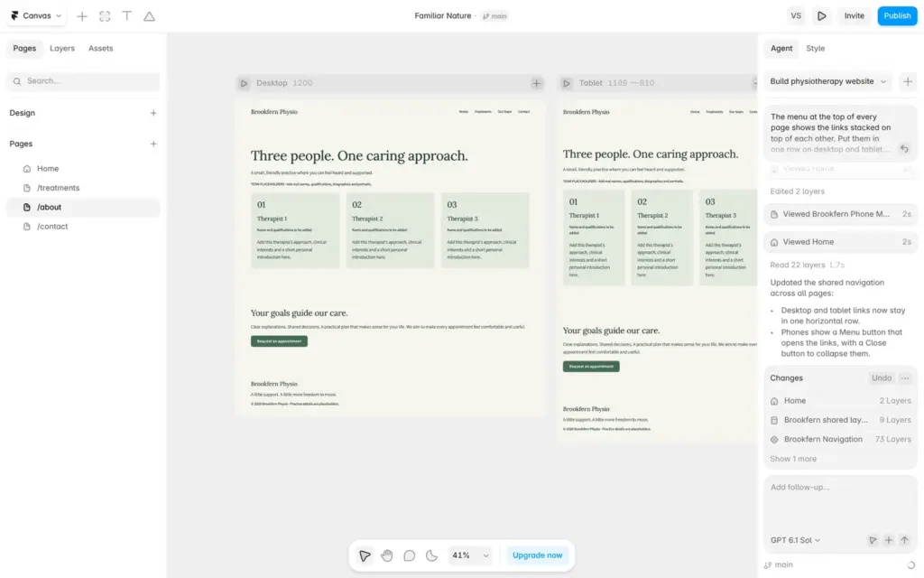Click the Framer logo icon in top left

[x=14, y=16]
